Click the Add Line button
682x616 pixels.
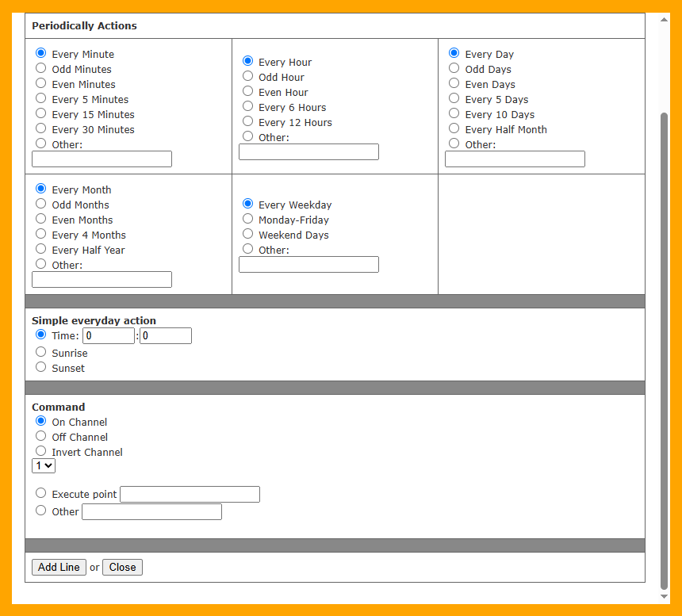pos(59,567)
